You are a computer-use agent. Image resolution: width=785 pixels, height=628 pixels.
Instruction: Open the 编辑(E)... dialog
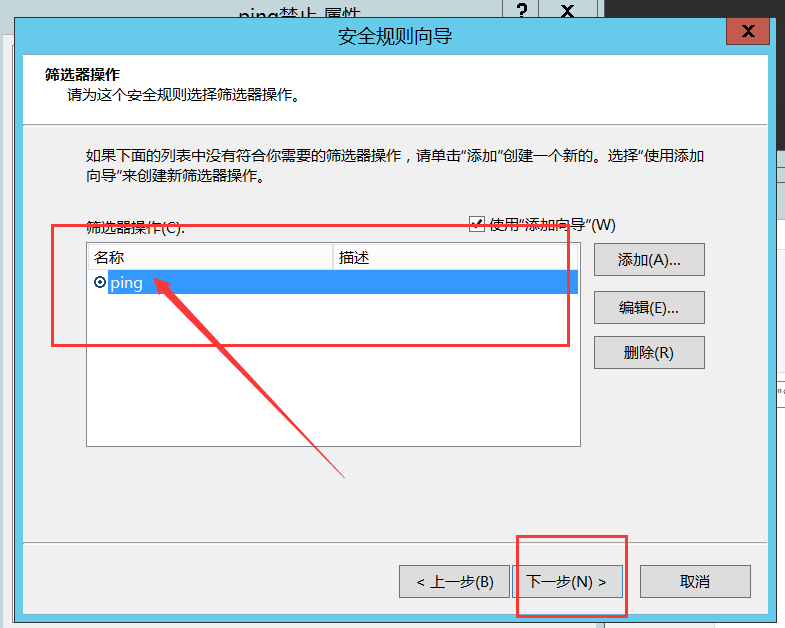click(649, 307)
